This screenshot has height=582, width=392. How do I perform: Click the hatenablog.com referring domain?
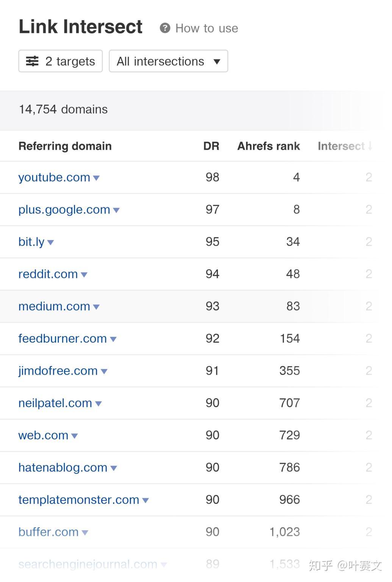coord(63,467)
